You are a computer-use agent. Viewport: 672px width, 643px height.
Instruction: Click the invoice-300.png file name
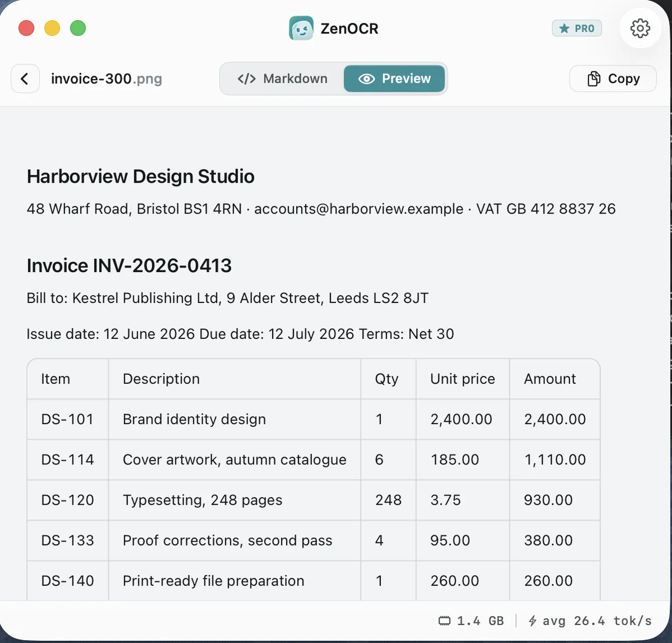[x=106, y=79]
